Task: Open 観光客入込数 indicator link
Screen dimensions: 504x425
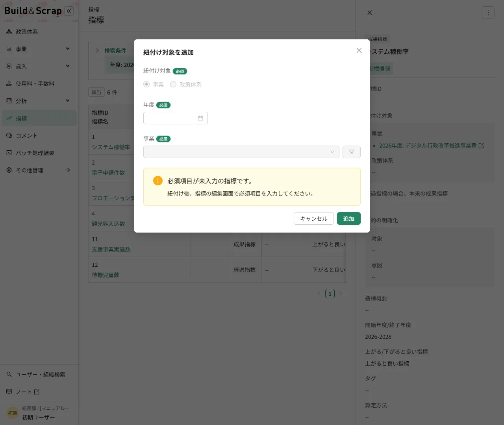Action: pyautogui.click(x=108, y=224)
